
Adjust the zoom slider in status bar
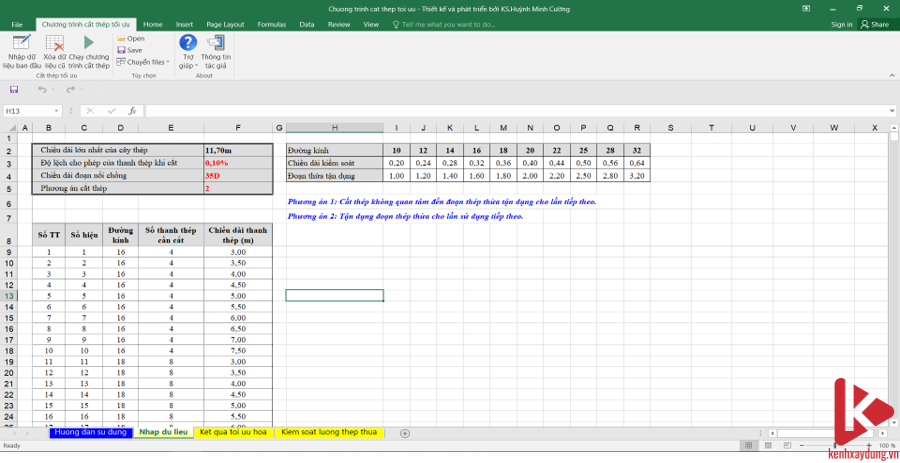837,446
